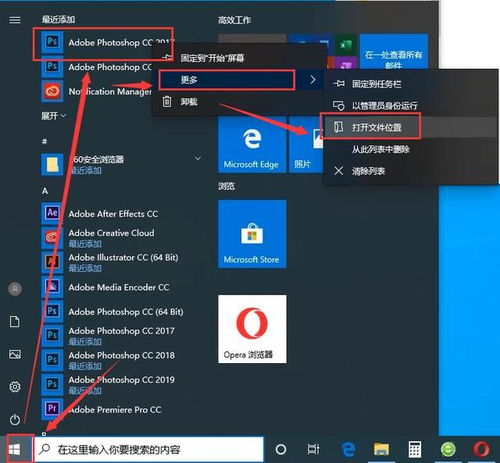
Task: Select 更多 in the context menu
Action: pos(239,80)
